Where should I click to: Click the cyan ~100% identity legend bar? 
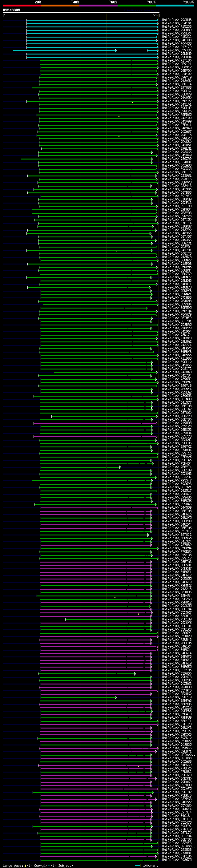[x=175, y=6]
